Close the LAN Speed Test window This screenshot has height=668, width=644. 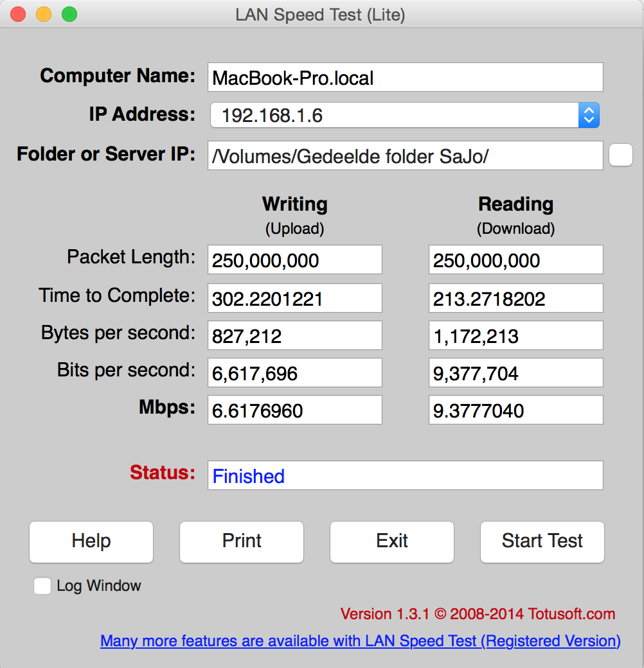tap(18, 14)
